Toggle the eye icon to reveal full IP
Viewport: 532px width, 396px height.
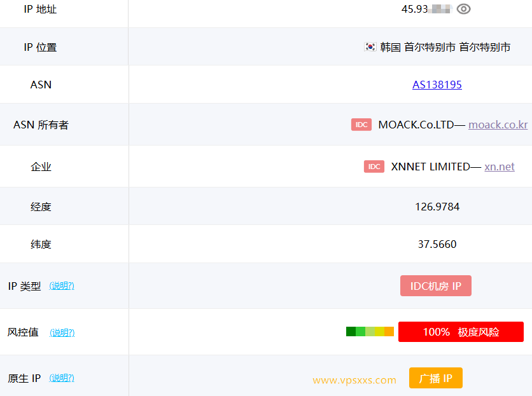(x=463, y=9)
